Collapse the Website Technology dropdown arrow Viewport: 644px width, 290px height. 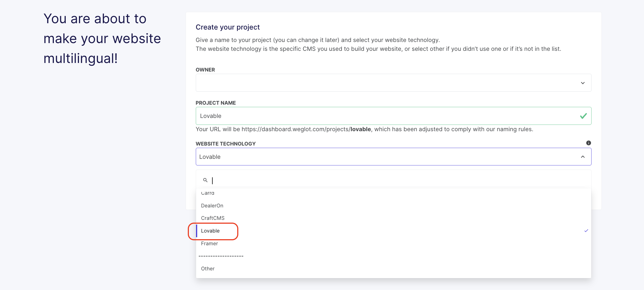point(583,157)
